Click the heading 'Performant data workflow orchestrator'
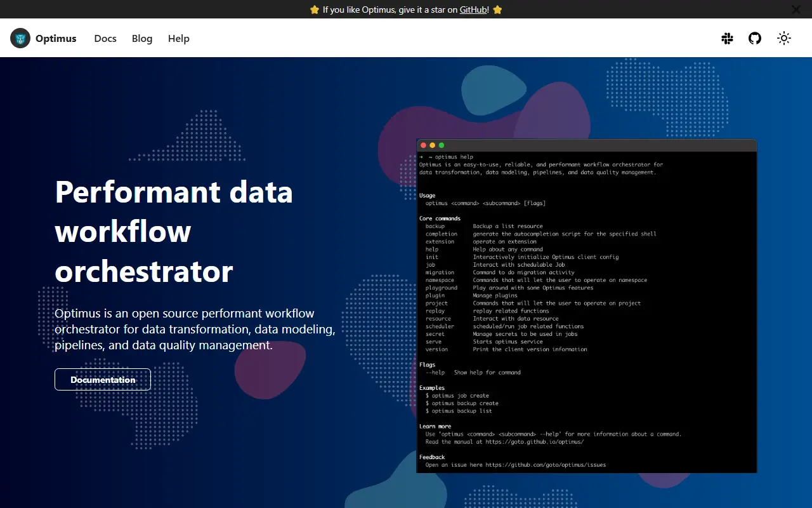 coord(174,231)
